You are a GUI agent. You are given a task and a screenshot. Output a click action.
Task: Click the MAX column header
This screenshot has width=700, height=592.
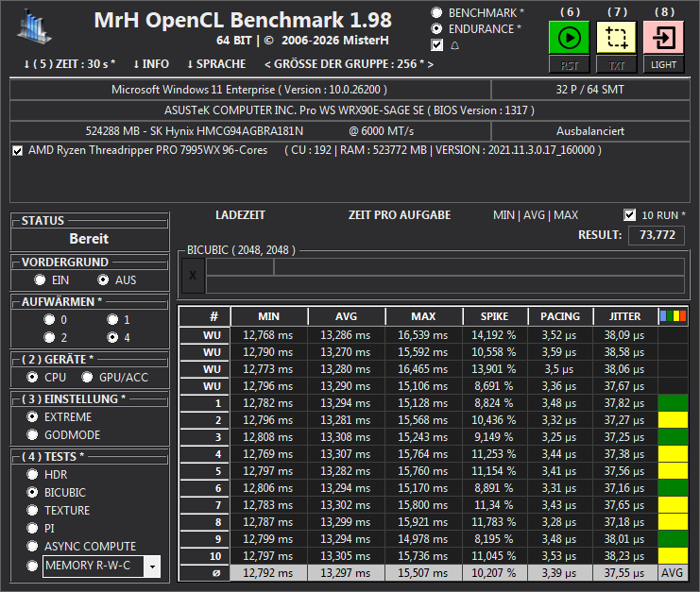[x=423, y=316]
